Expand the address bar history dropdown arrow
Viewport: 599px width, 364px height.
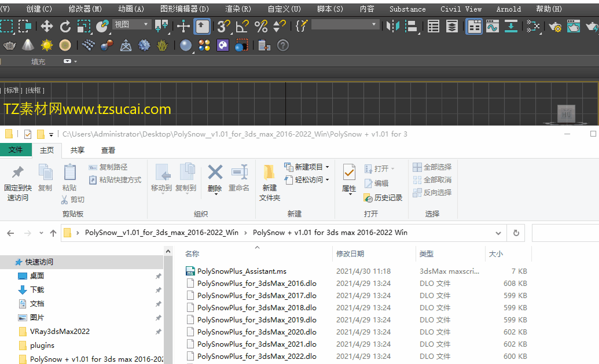[x=498, y=233]
